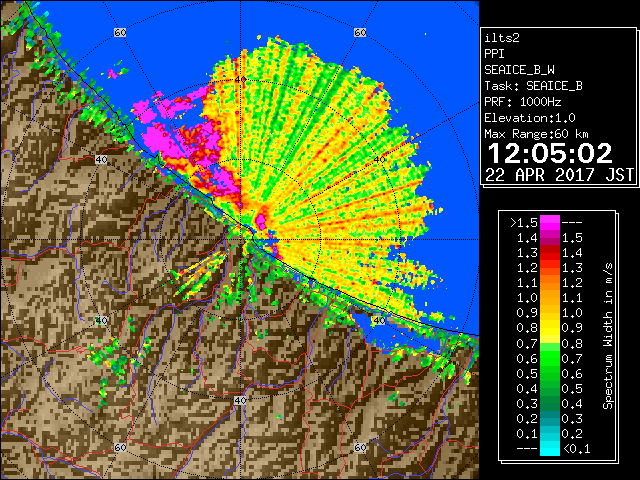Click the "Spectrum Width in m/s" legend title
Viewport: 640px width, 480px height.
tap(608, 336)
